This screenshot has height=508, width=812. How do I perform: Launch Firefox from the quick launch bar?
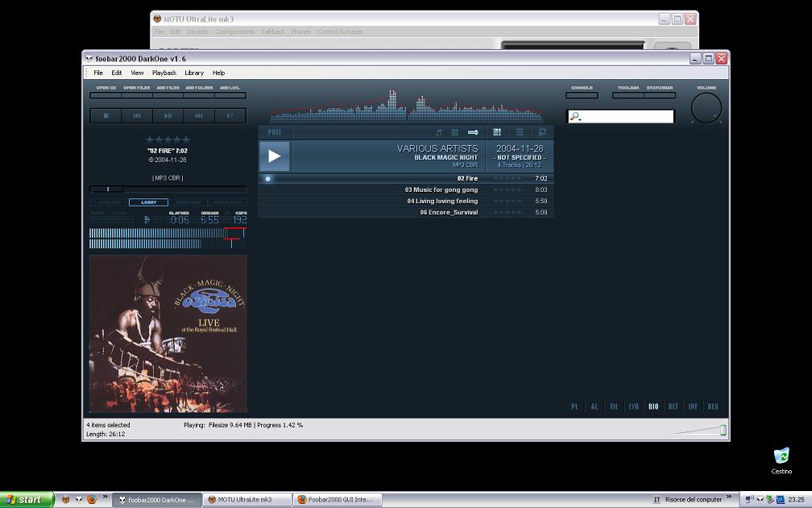coord(92,500)
